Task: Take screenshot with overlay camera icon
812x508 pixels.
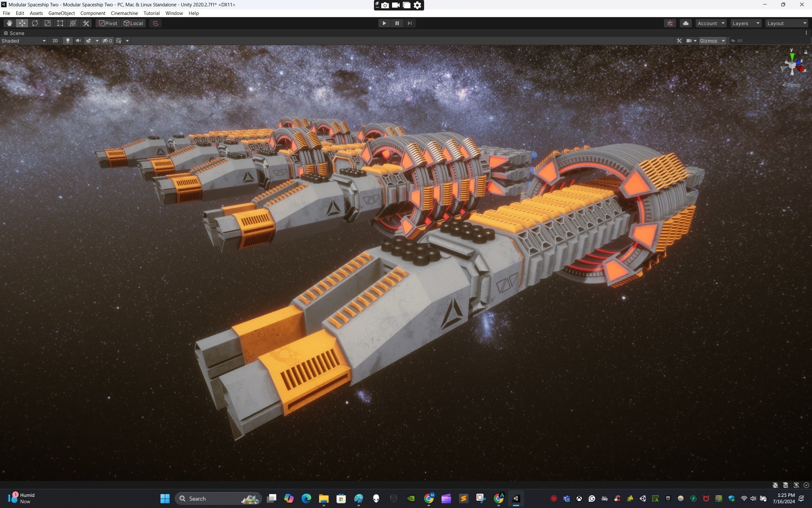Action: pos(385,5)
